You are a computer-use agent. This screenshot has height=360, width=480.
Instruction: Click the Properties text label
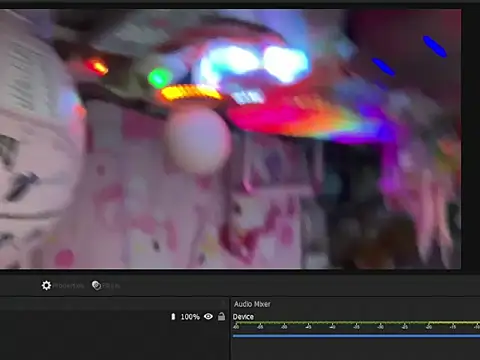click(68, 286)
